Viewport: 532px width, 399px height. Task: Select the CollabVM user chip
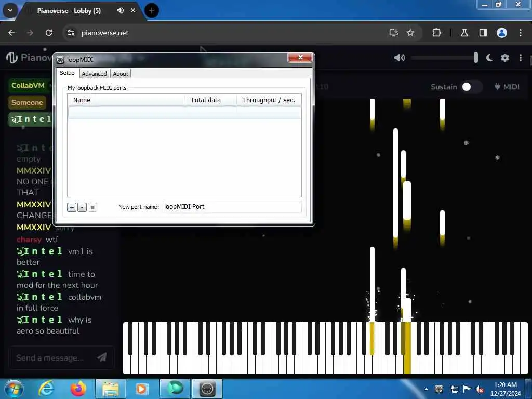[28, 85]
